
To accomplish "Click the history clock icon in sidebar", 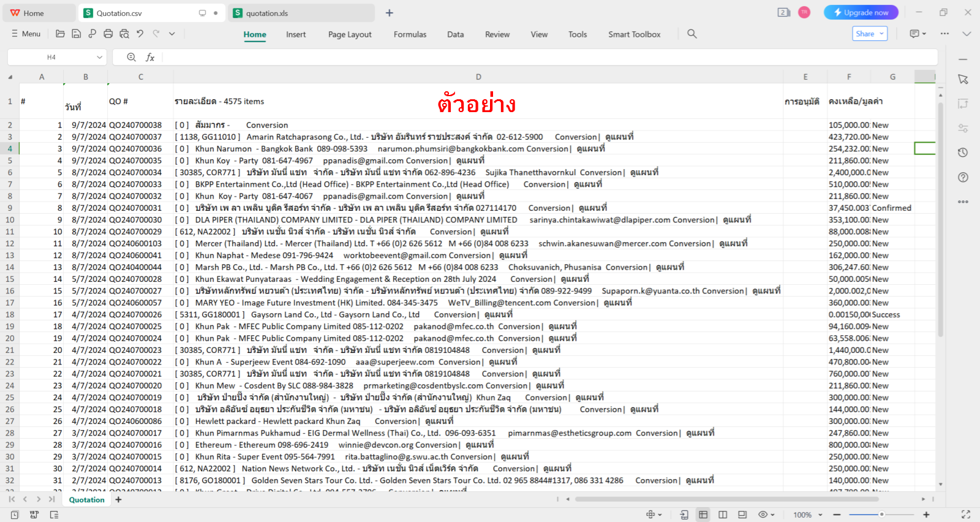I will click(963, 153).
